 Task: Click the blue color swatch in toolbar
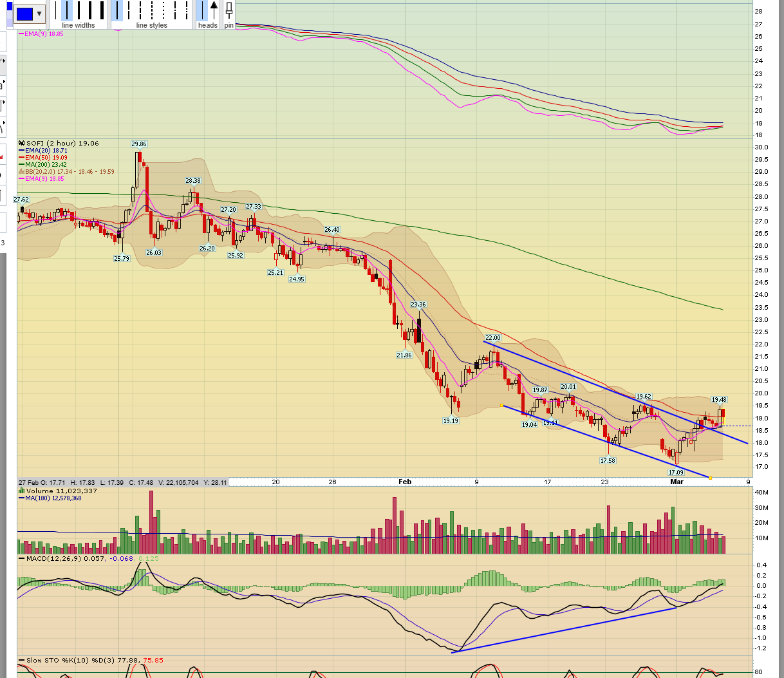point(24,14)
